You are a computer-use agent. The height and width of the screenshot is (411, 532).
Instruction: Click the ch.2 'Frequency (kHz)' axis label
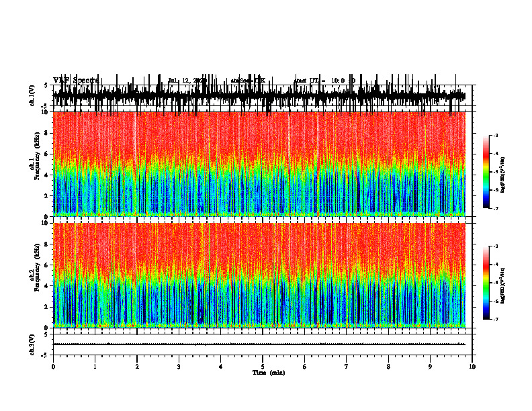coord(37,267)
